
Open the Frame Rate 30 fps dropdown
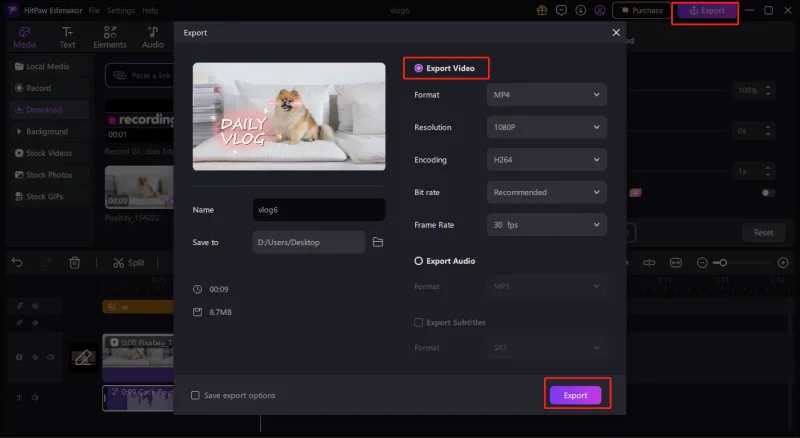(546, 225)
